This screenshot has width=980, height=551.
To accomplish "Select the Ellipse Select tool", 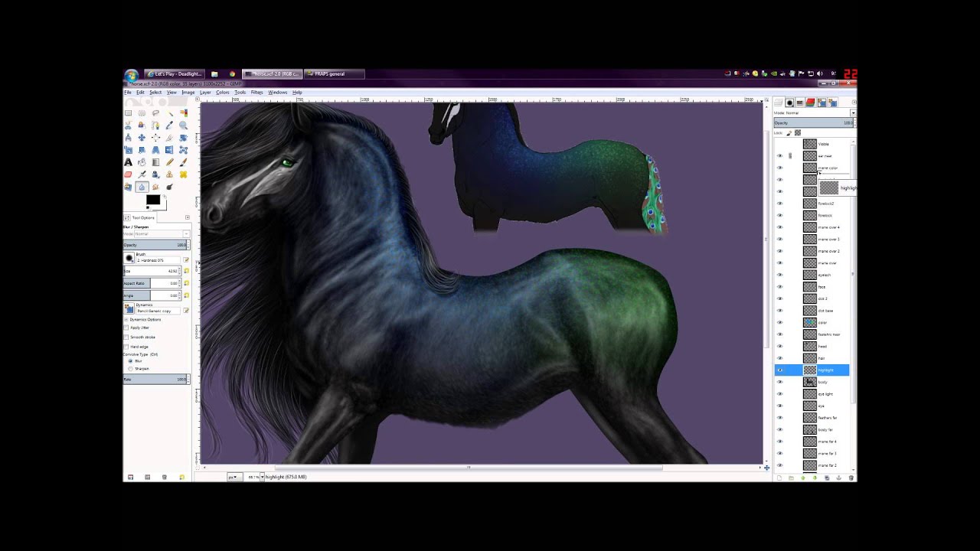I will pyautogui.click(x=142, y=112).
